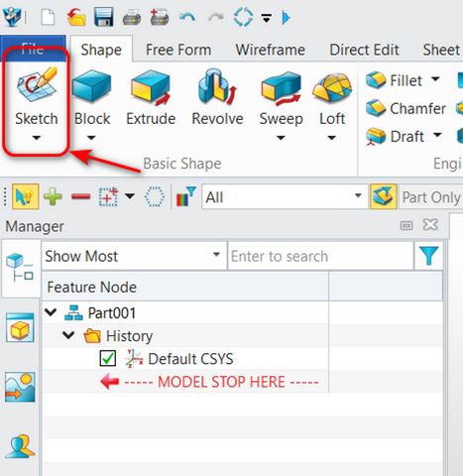Toggle the yellow pick-filter arrow button

(x=26, y=196)
